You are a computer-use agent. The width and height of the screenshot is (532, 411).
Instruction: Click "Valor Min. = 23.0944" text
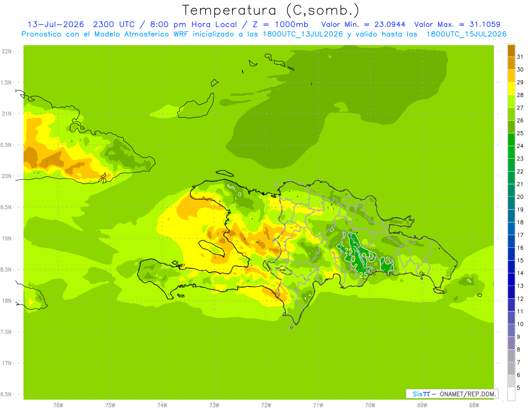click(x=364, y=24)
